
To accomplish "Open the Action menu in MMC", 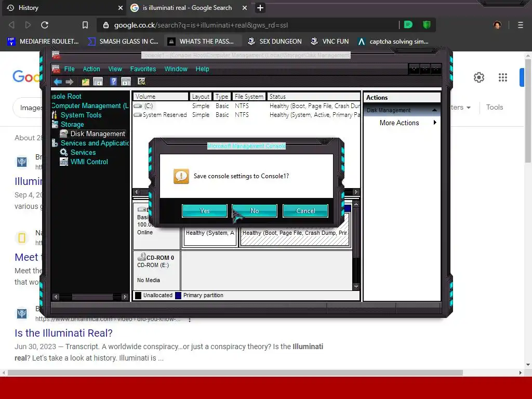I will [x=91, y=69].
